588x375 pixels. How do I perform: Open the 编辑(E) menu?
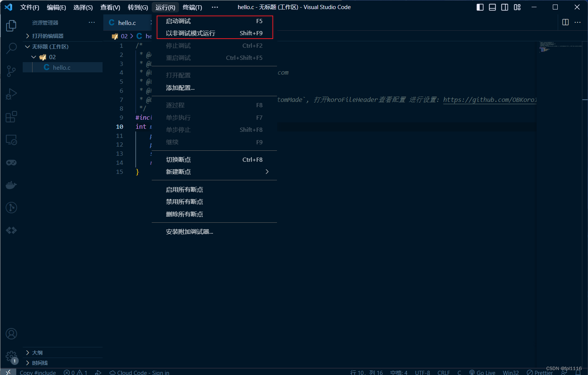pyautogui.click(x=56, y=7)
